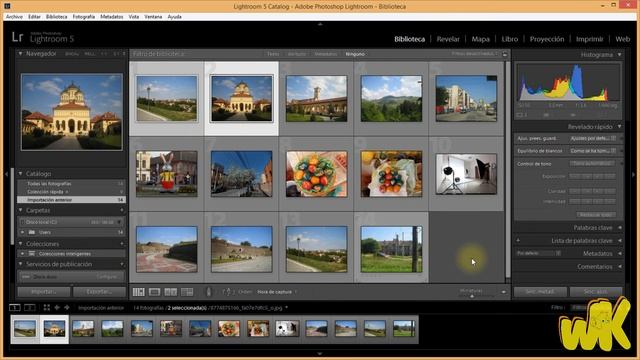Go forward to next source arrow
Viewport: 640px width, 360px height.
(x=67, y=307)
